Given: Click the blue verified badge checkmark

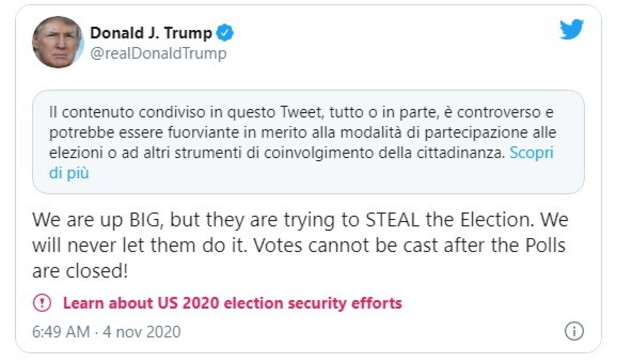Looking at the screenshot, I should pyautogui.click(x=225, y=33).
